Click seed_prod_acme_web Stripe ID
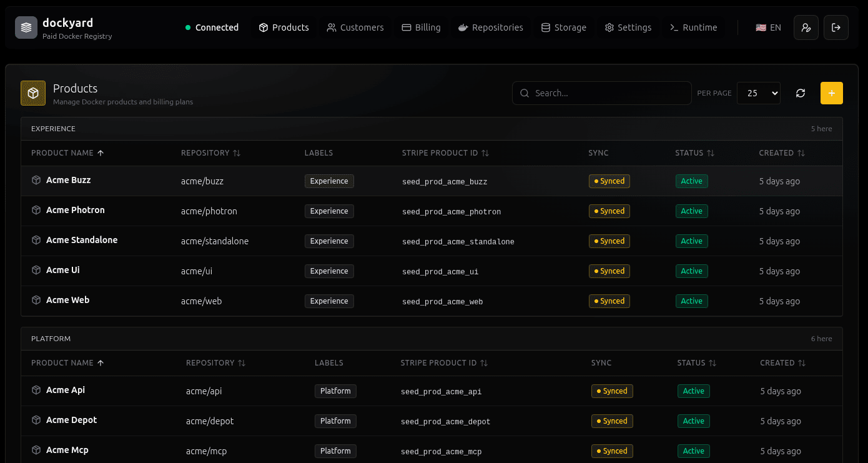The image size is (868, 463). [x=443, y=302]
